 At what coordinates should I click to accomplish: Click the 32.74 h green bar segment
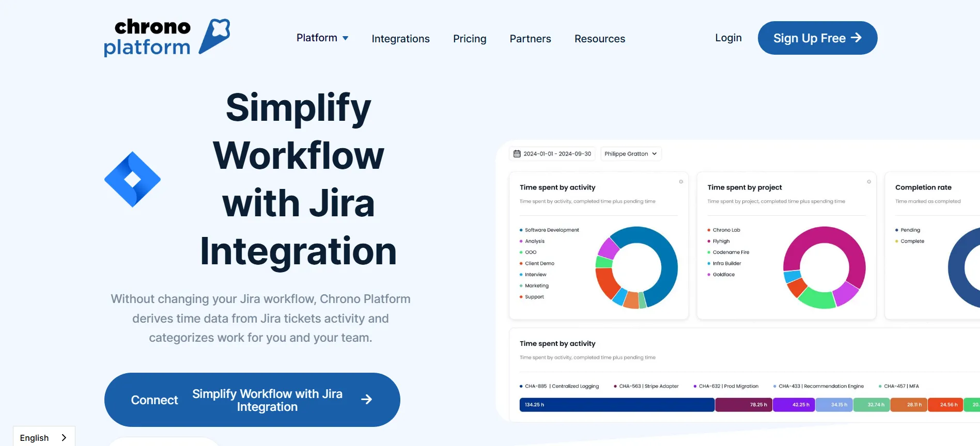pyautogui.click(x=872, y=405)
